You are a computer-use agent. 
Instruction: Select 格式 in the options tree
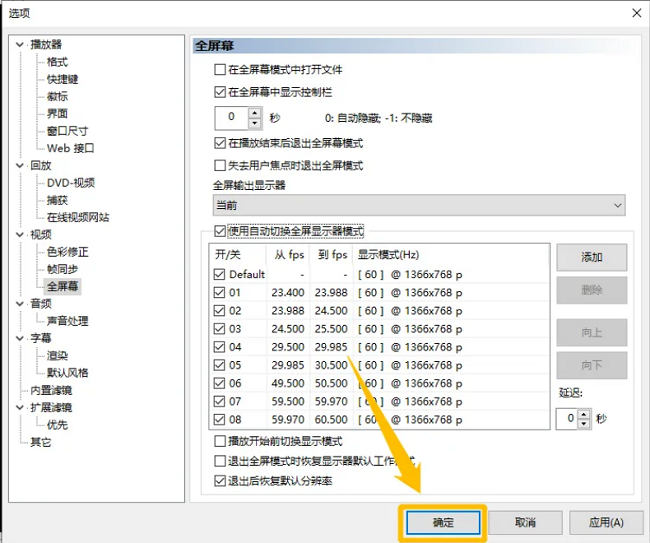pyautogui.click(x=57, y=62)
